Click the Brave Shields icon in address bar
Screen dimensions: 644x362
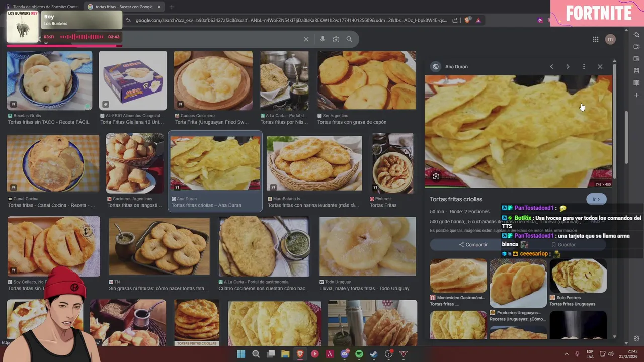467,20
